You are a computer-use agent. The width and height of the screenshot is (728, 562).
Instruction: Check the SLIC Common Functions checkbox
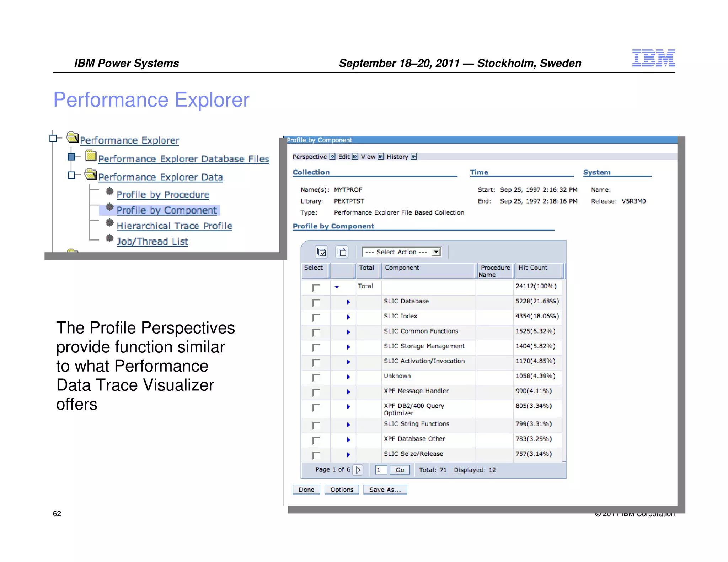316,332
